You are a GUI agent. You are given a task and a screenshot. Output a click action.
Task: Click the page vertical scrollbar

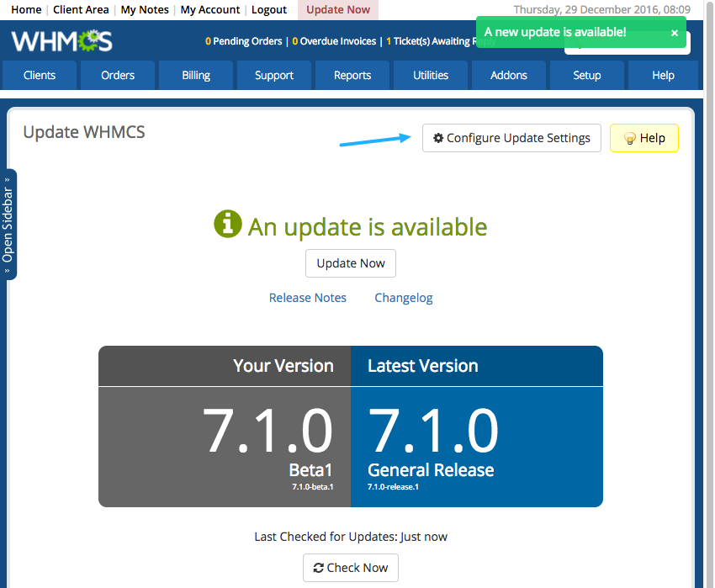point(709,294)
